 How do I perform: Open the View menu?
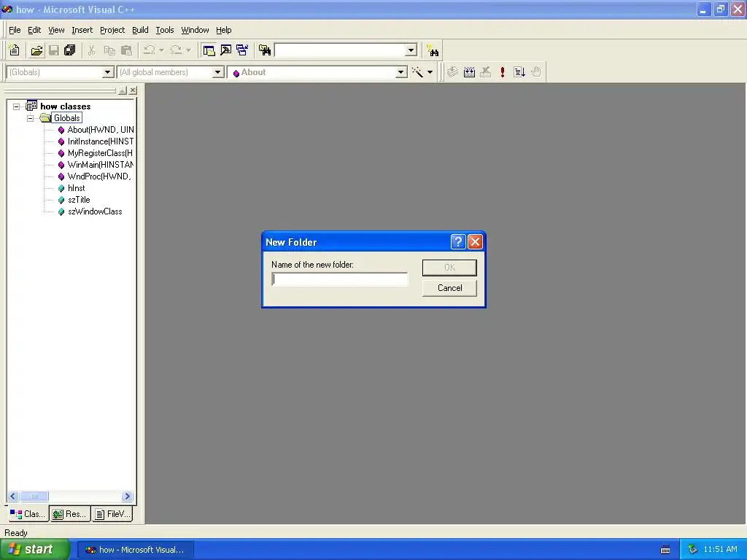click(x=56, y=30)
